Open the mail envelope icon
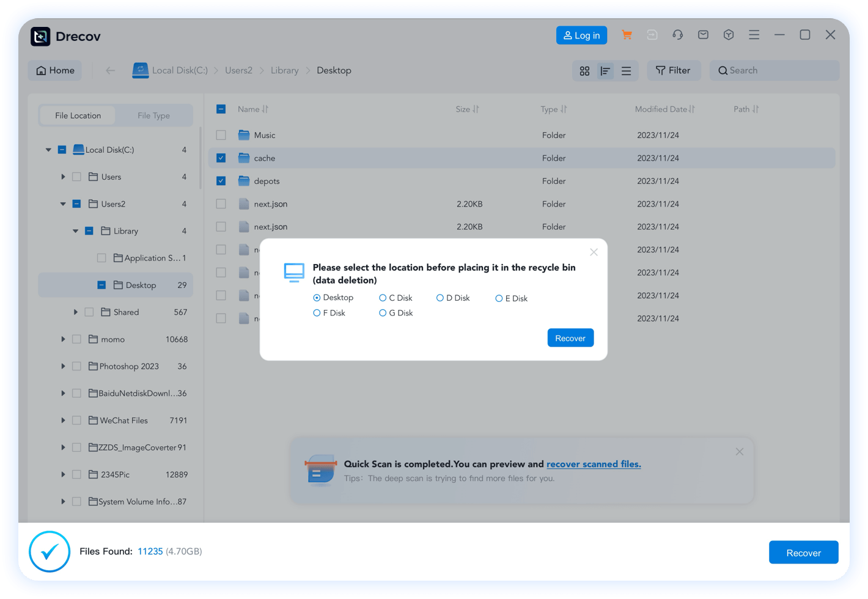The height and width of the screenshot is (599, 868). click(x=703, y=35)
